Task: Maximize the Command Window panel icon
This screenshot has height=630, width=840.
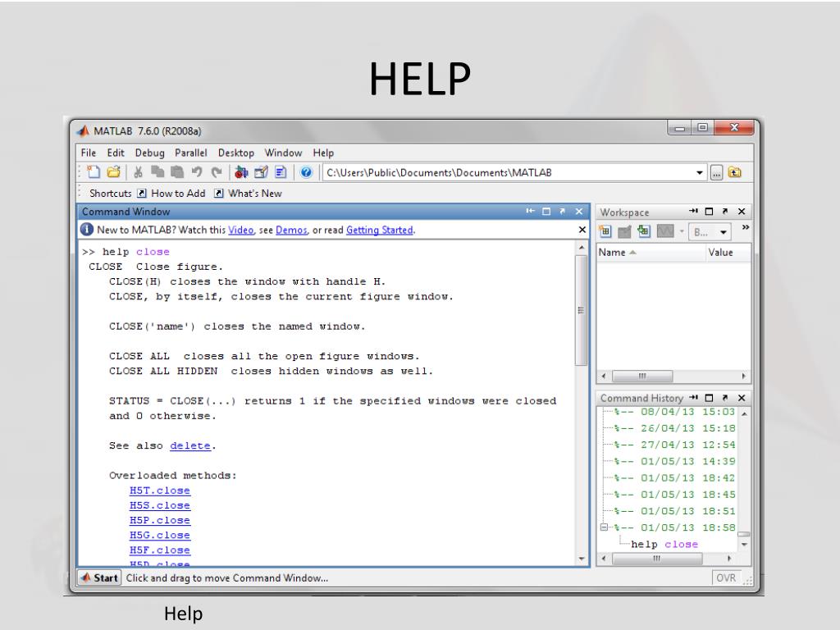Action: (546, 212)
